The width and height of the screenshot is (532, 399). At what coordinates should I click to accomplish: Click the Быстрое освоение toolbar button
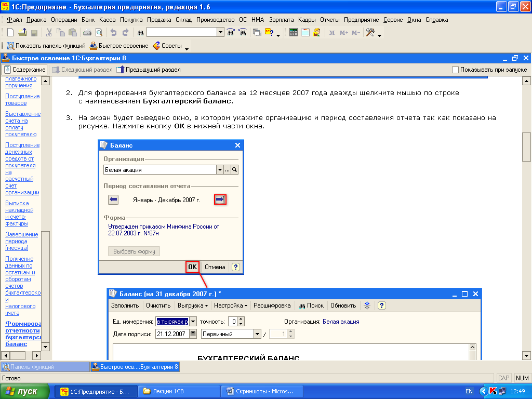pos(119,46)
